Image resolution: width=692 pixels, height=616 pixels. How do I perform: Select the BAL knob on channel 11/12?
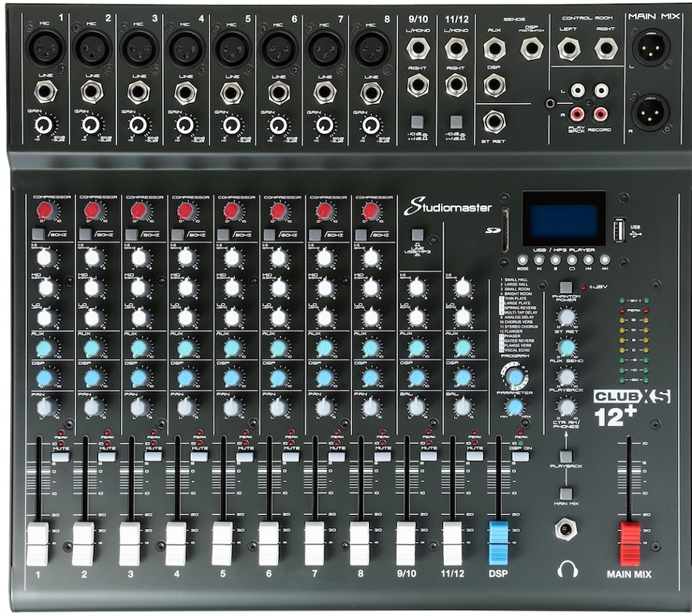(462, 407)
